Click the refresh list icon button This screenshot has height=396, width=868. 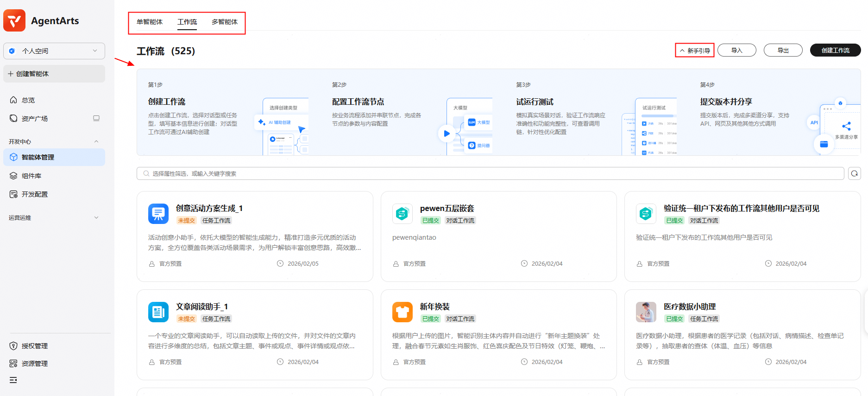click(x=855, y=173)
